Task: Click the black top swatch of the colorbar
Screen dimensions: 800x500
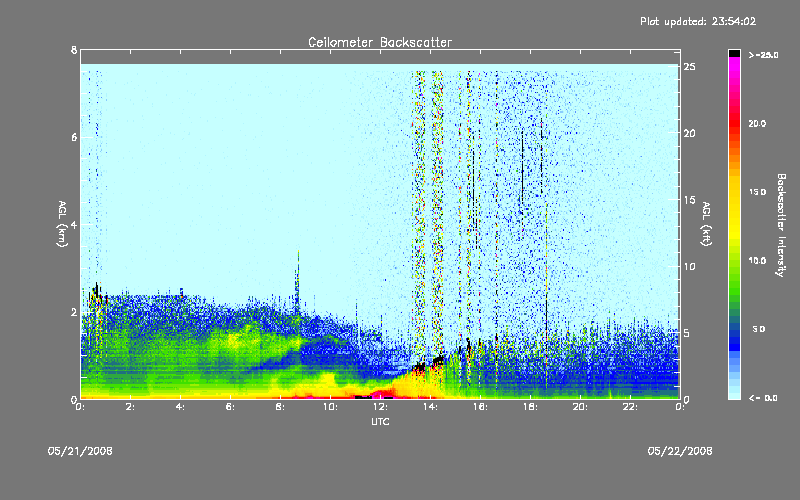Action: point(734,53)
